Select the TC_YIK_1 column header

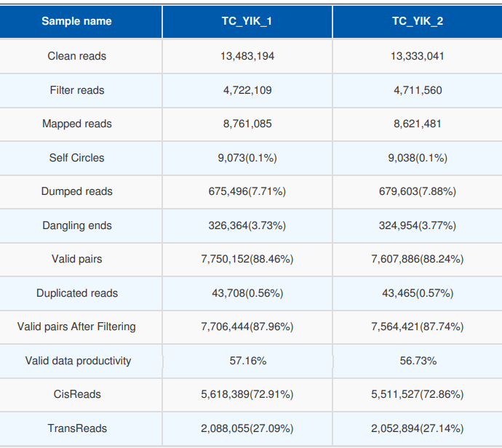pos(247,21)
